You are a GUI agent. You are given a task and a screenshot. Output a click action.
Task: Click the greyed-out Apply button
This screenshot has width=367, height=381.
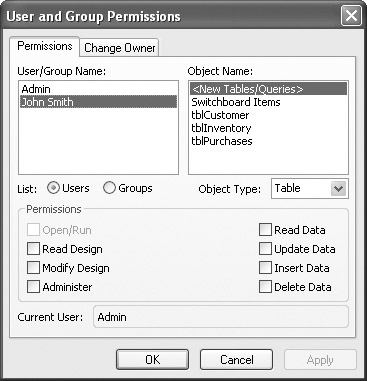[320, 360]
